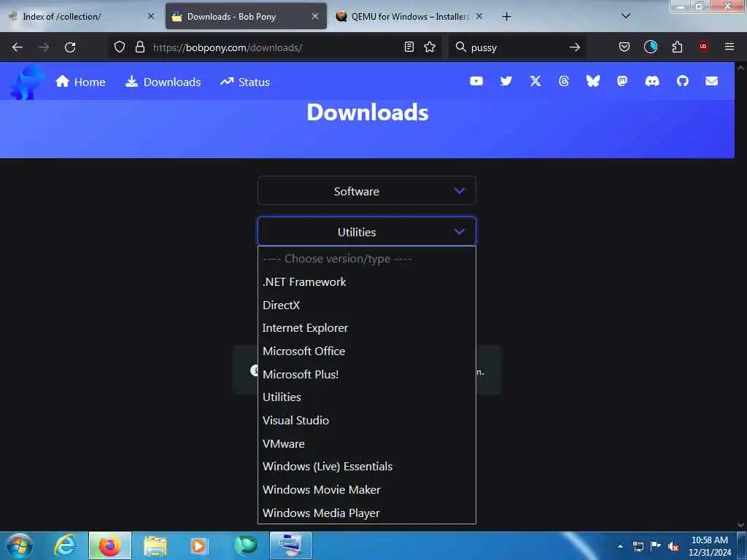Open the extensions puzzle icon

coord(677,47)
